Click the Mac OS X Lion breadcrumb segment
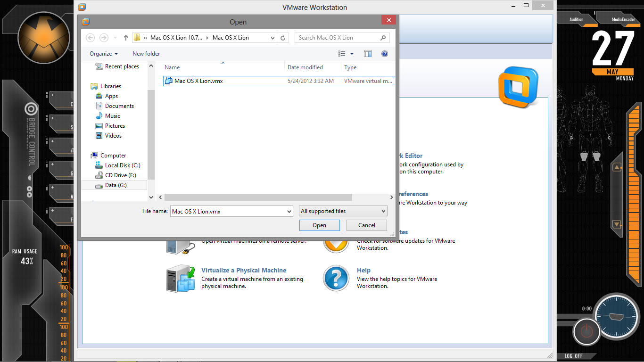 point(231,38)
